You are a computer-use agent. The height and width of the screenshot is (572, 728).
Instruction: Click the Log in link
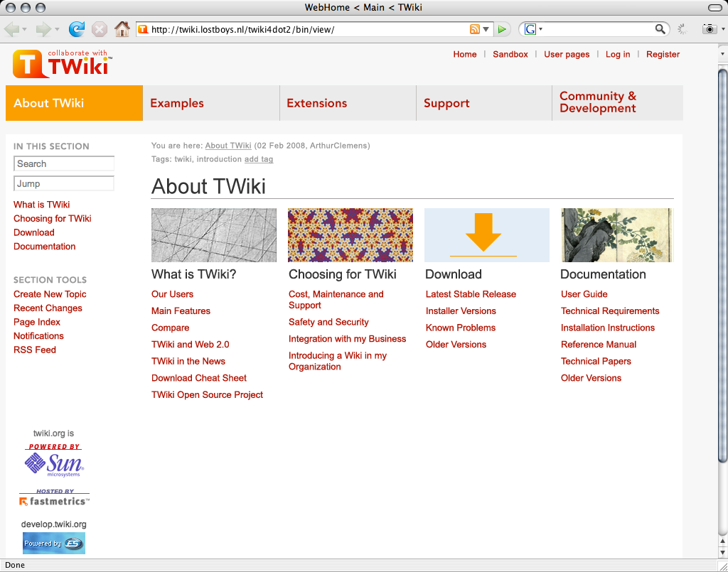617,54
